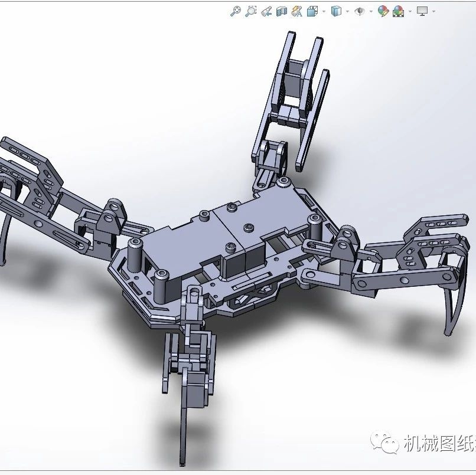The width and height of the screenshot is (476, 475).
Task: Expand the Hide/Show Items dropdown arrow
Action: (x=371, y=12)
